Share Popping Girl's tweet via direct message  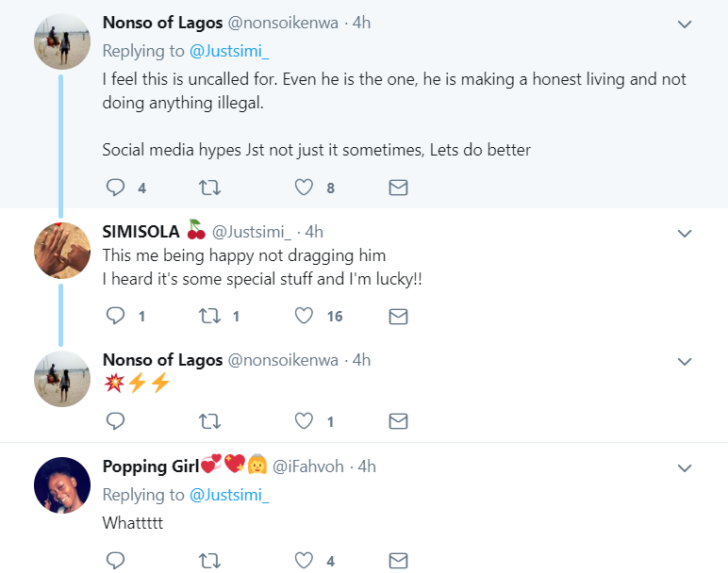[x=398, y=561]
